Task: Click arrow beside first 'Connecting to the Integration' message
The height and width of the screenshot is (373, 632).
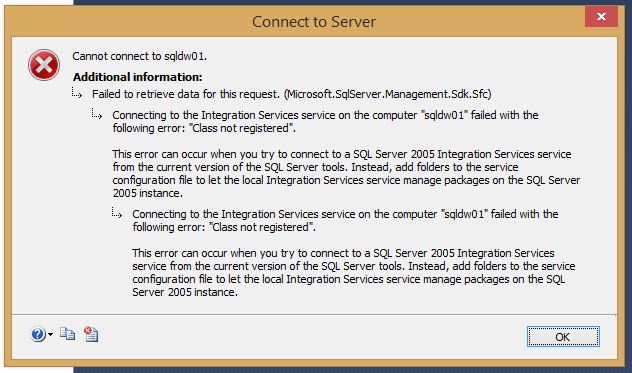Action: [97, 114]
